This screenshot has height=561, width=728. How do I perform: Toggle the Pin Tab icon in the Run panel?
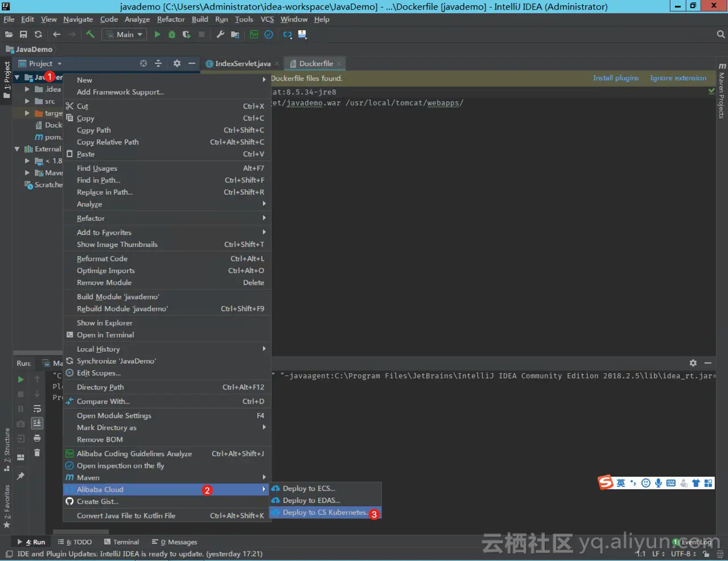click(x=20, y=476)
